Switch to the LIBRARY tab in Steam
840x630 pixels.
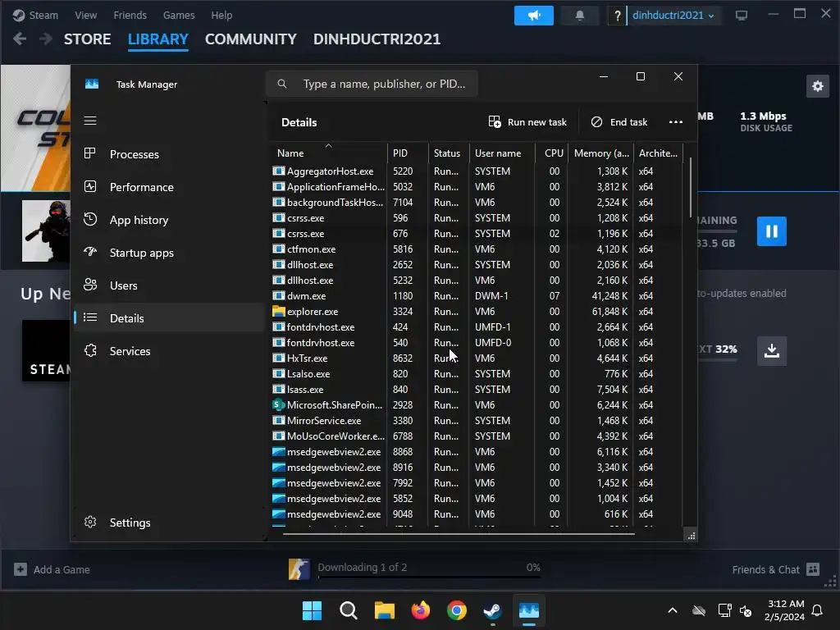coord(158,39)
